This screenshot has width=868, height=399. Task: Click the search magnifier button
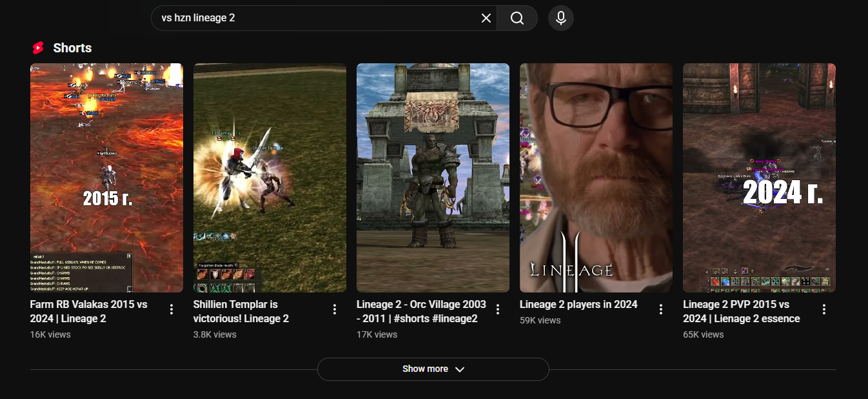pyautogui.click(x=517, y=18)
